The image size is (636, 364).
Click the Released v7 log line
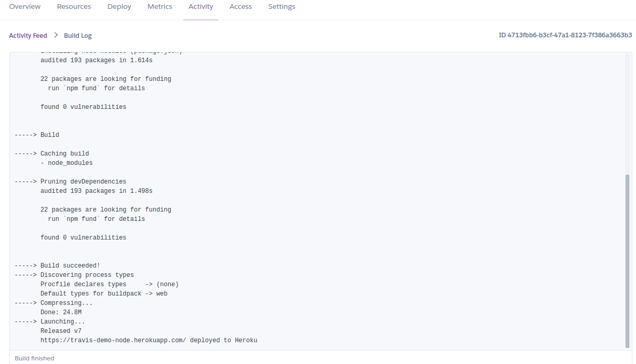(61, 331)
